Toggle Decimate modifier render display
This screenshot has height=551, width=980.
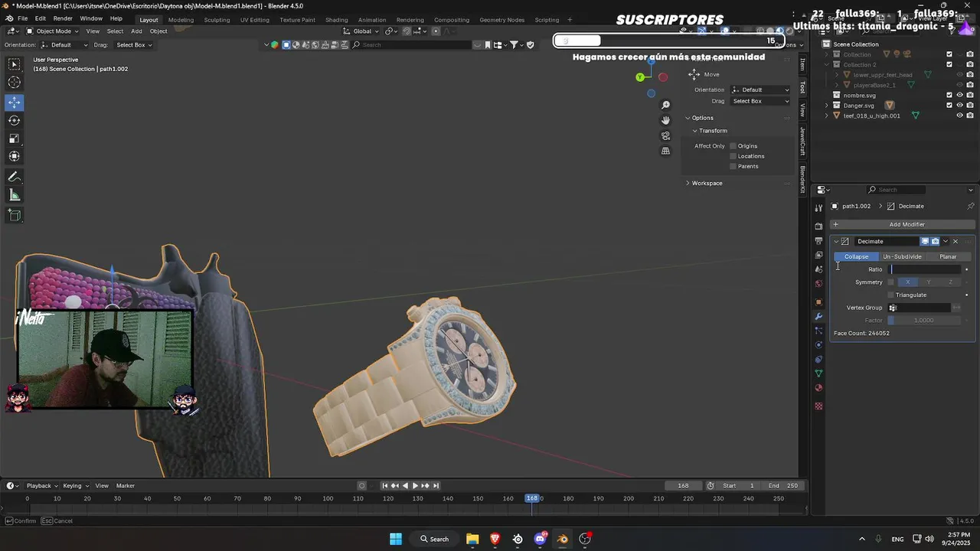(935, 241)
